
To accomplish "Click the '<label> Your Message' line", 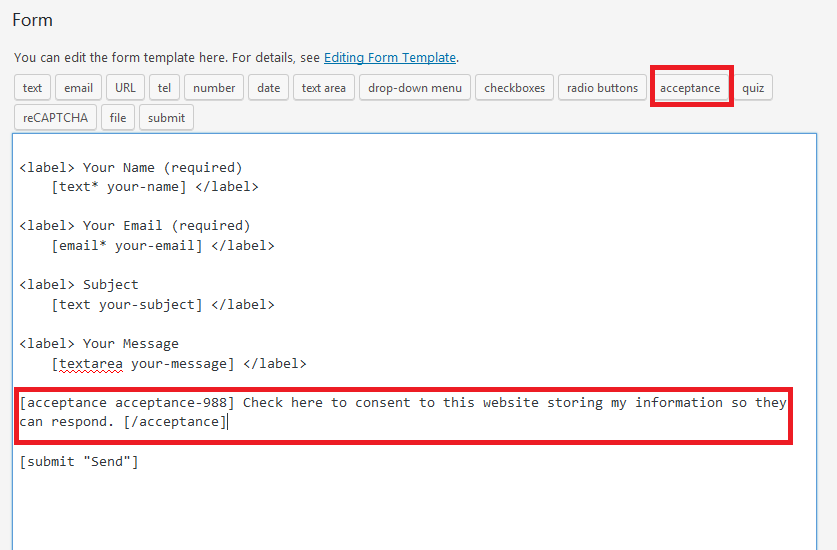I will (x=99, y=344).
